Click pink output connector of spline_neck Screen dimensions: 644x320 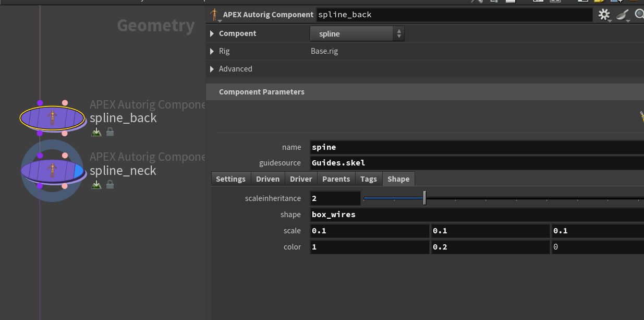(x=65, y=186)
